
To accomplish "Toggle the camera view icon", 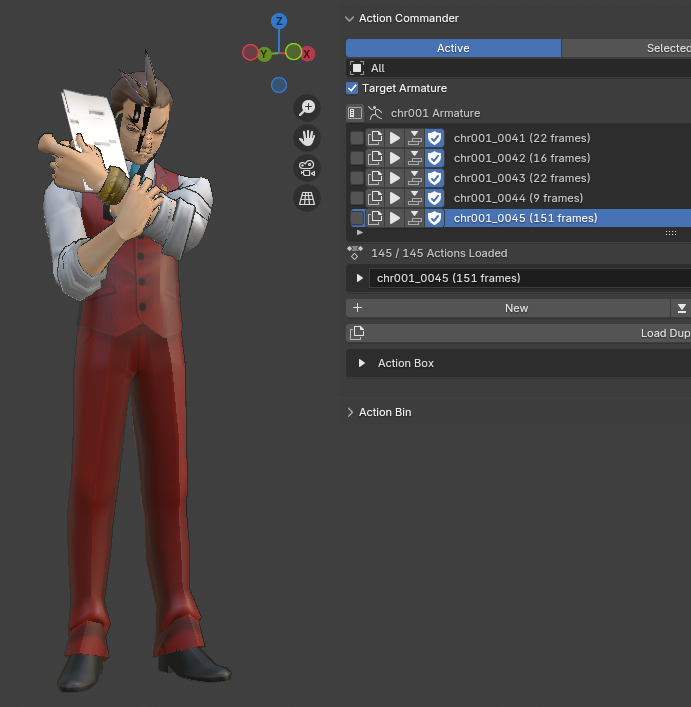I will click(307, 168).
